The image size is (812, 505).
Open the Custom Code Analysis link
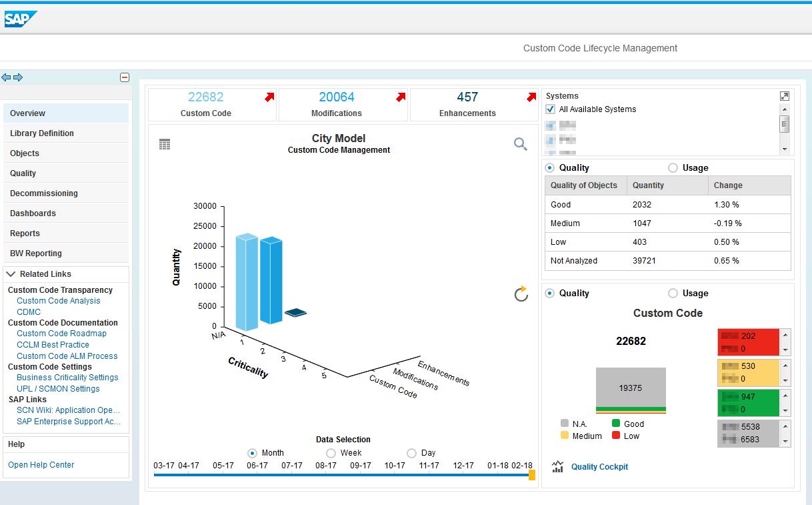59,301
